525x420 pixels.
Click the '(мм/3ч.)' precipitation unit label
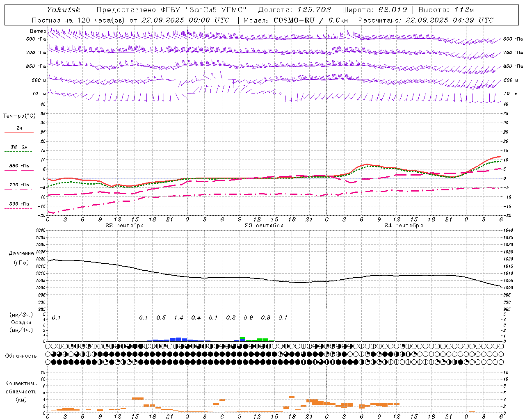pos(21,315)
